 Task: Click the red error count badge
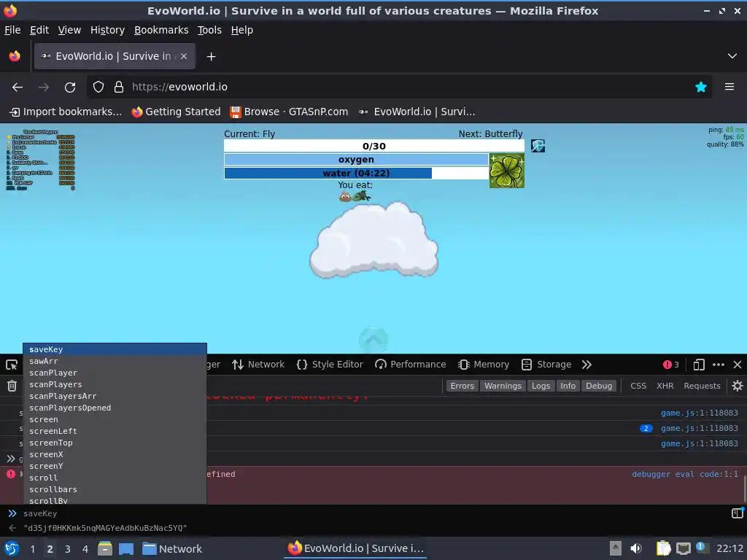[670, 365]
